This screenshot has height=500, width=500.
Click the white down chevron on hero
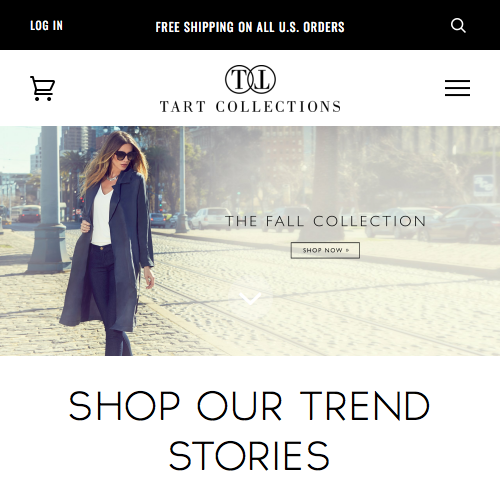click(x=250, y=299)
